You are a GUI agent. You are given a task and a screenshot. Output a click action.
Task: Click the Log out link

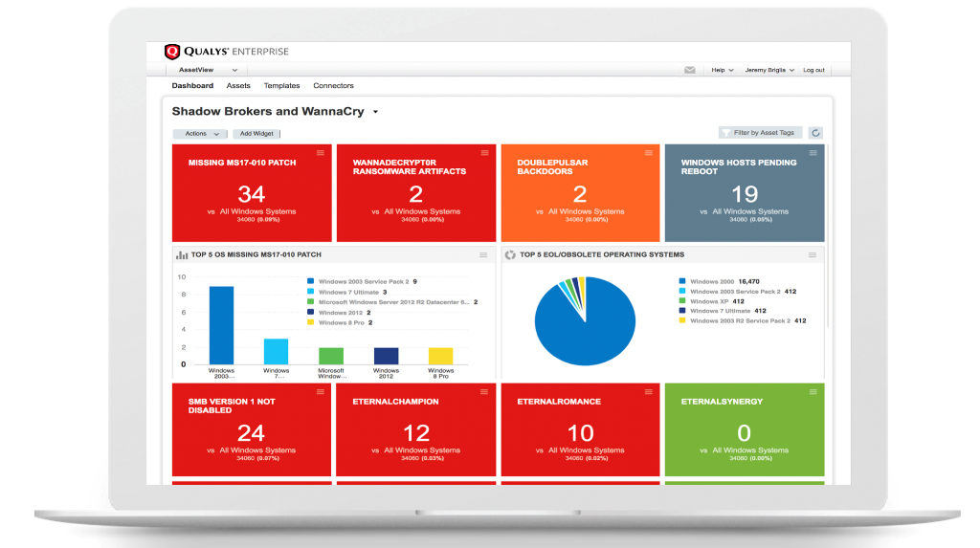click(813, 70)
